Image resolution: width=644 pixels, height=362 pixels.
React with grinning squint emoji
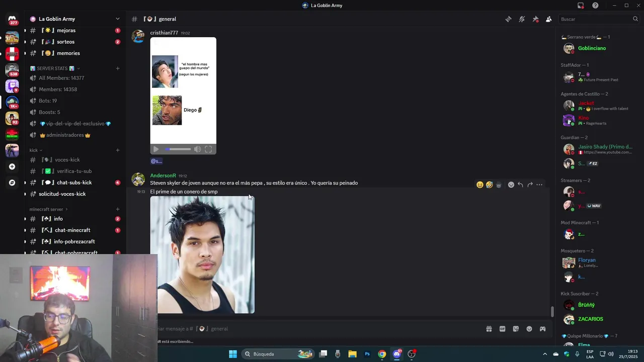coord(480,185)
